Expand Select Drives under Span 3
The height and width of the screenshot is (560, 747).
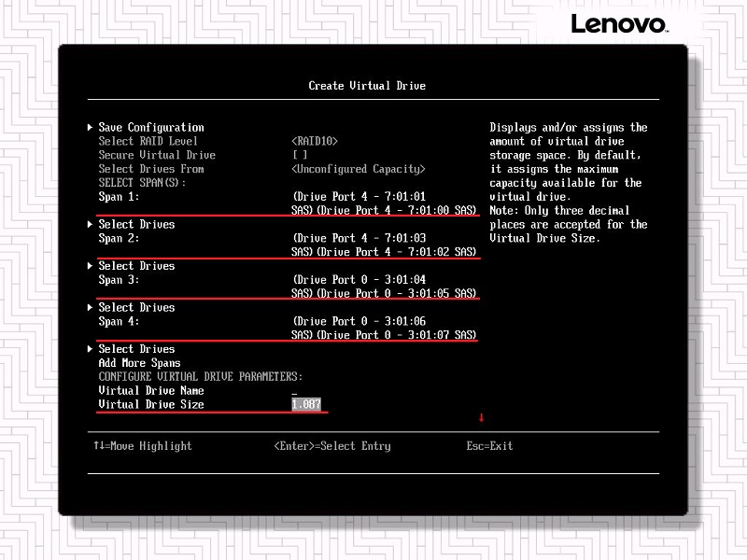pyautogui.click(x=136, y=307)
